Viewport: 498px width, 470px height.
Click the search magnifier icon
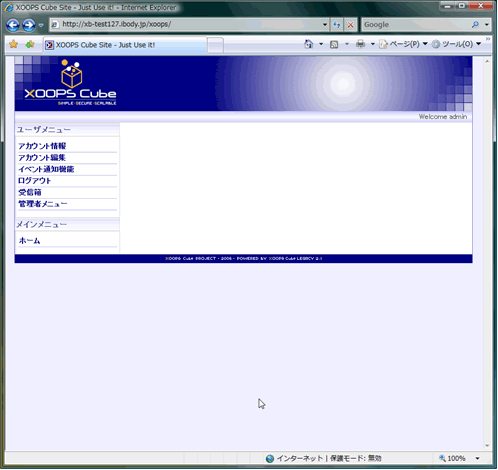475,24
